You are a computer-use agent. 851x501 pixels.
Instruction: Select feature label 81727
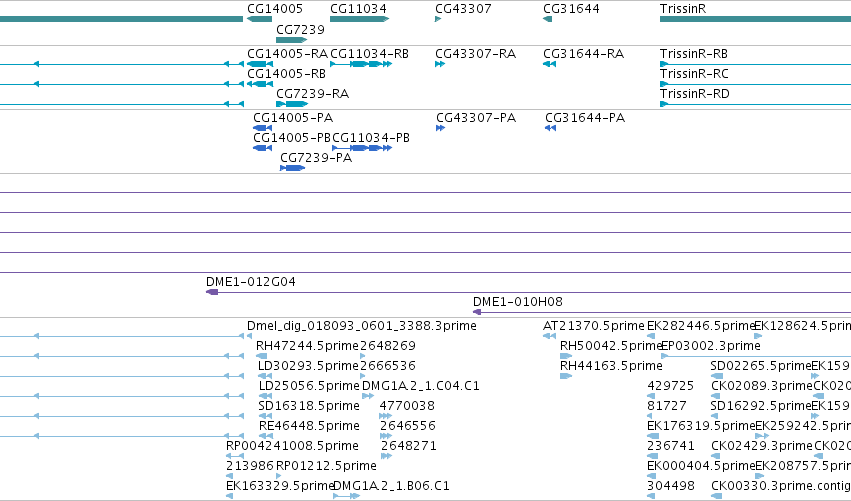[666, 406]
